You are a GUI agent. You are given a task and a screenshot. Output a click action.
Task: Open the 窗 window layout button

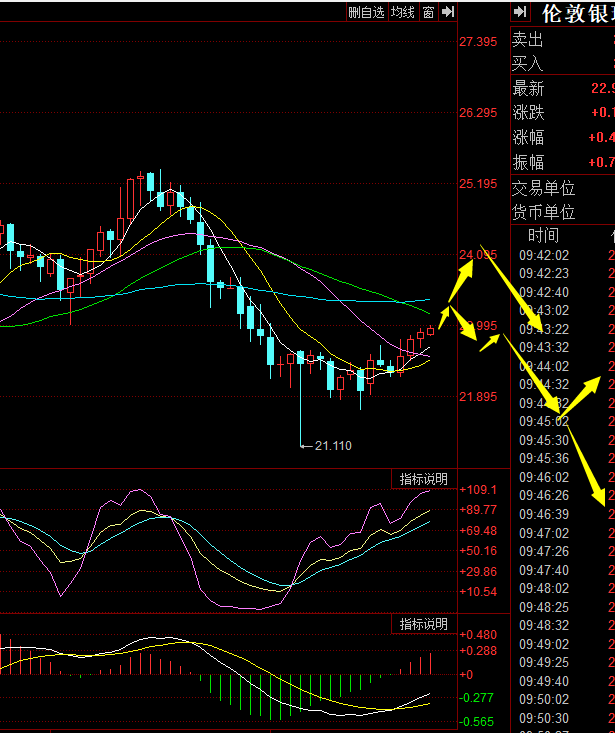click(428, 12)
